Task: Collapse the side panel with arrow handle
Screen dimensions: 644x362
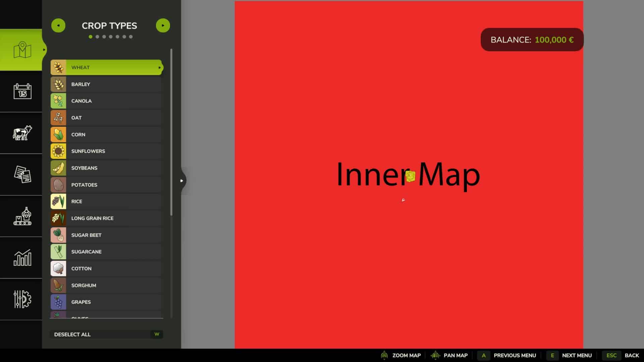Action: pos(182,181)
